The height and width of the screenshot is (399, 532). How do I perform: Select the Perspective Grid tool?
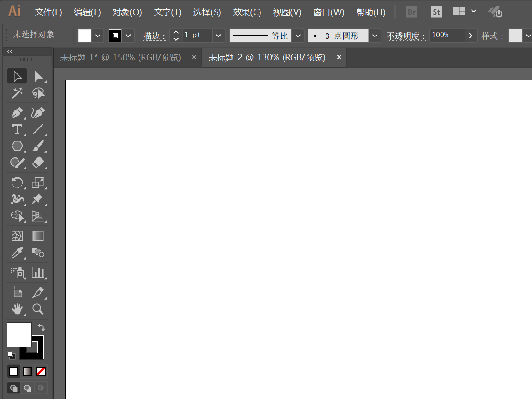[38, 216]
